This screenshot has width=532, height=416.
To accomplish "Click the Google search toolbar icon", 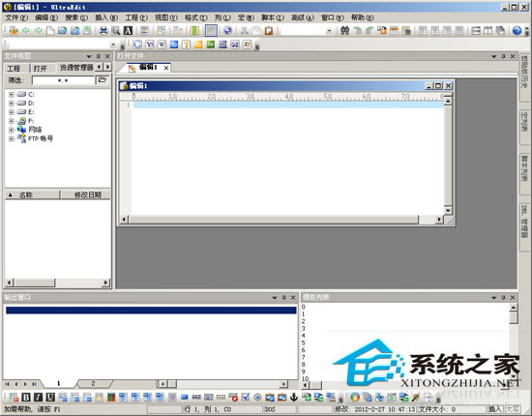I will point(137,45).
